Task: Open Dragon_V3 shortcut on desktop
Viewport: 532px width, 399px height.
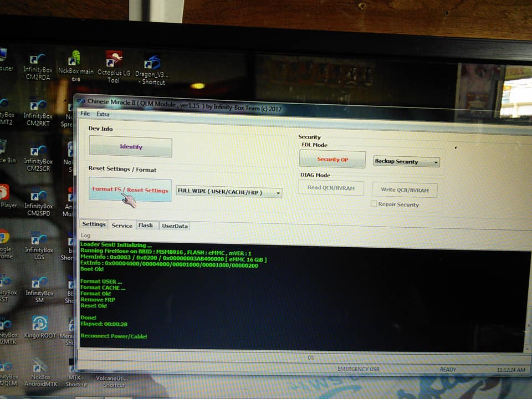Action: pyautogui.click(x=152, y=70)
